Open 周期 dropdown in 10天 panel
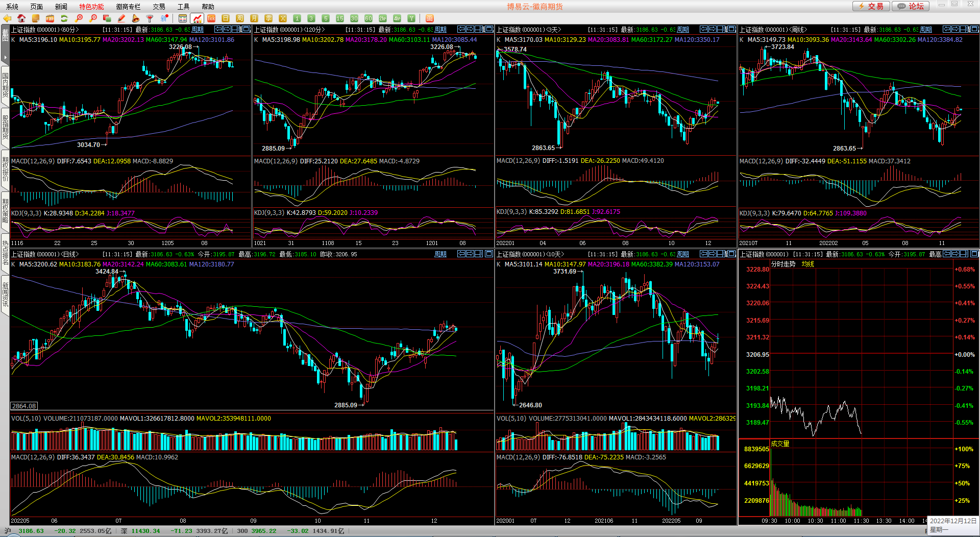 683,254
